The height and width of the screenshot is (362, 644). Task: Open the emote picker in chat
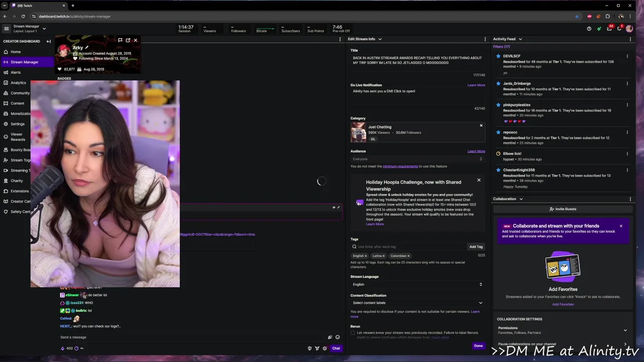pyautogui.click(x=338, y=337)
